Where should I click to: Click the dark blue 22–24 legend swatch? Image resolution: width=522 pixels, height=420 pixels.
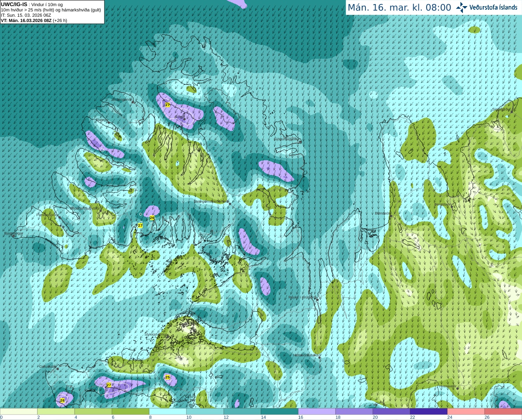tap(429, 411)
